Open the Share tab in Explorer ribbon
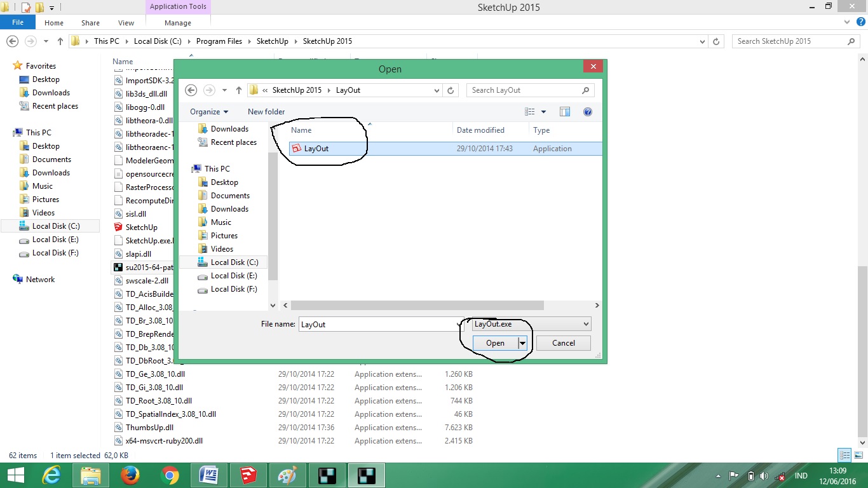868x488 pixels. tap(91, 22)
